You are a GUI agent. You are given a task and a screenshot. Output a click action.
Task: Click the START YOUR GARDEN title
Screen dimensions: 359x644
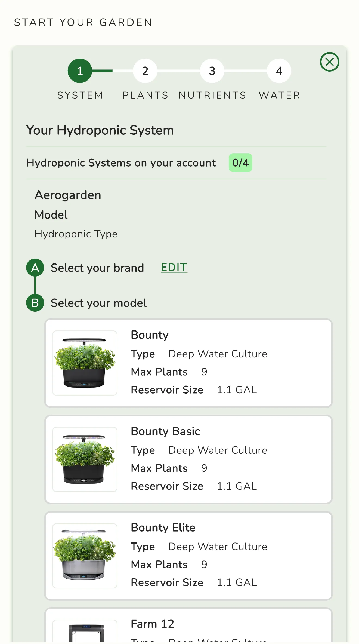(83, 22)
